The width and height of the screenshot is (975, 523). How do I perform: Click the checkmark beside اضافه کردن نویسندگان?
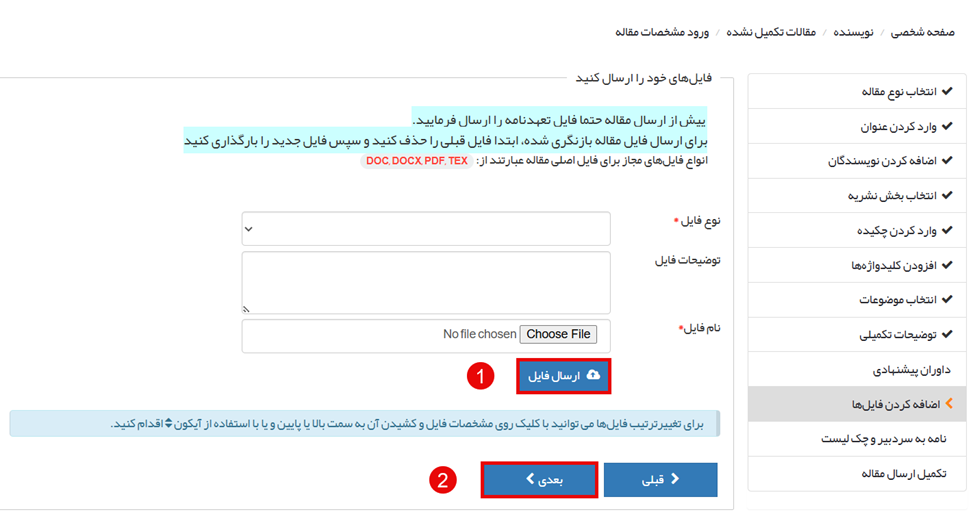pyautogui.click(x=947, y=161)
